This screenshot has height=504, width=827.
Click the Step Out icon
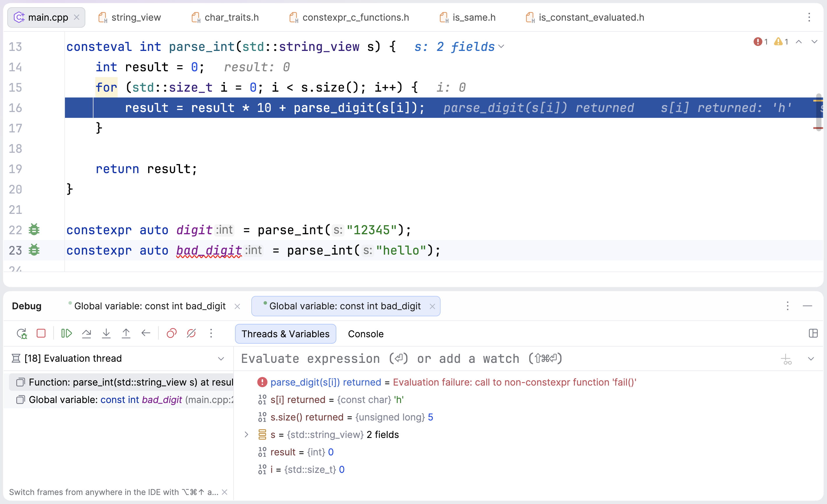126,334
